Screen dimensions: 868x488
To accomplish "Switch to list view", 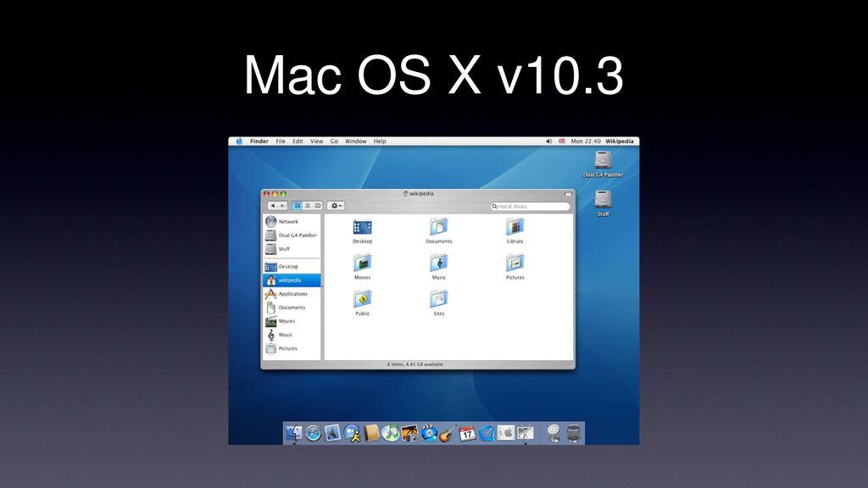I will 307,205.
